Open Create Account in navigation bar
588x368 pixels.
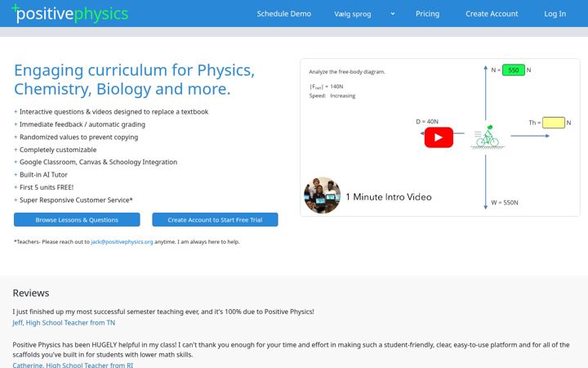pyautogui.click(x=492, y=14)
